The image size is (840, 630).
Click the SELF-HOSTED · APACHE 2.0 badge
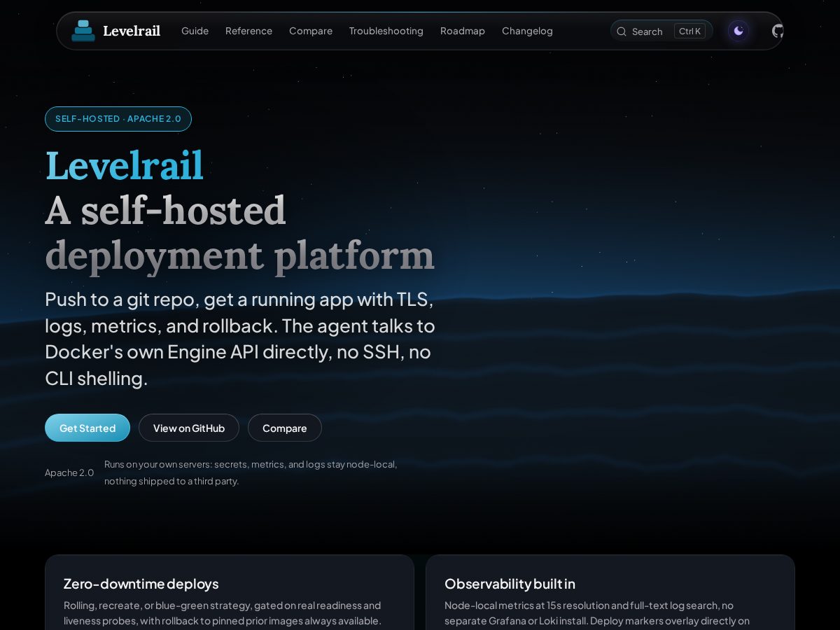118,119
